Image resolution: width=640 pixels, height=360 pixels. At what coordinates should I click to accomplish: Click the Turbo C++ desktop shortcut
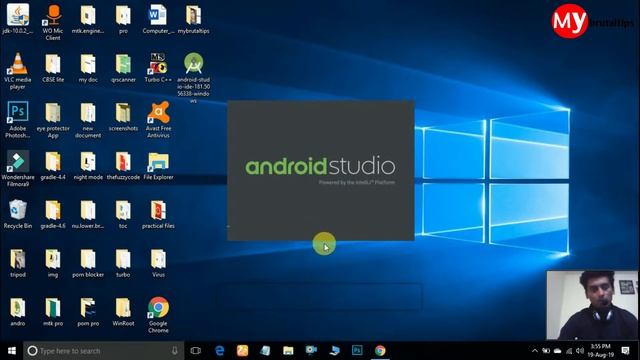point(158,68)
